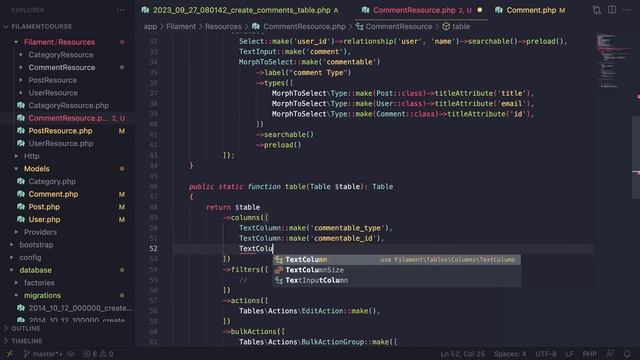Click the master branch indicator
Screen dimensions: 640x360
click(43, 354)
